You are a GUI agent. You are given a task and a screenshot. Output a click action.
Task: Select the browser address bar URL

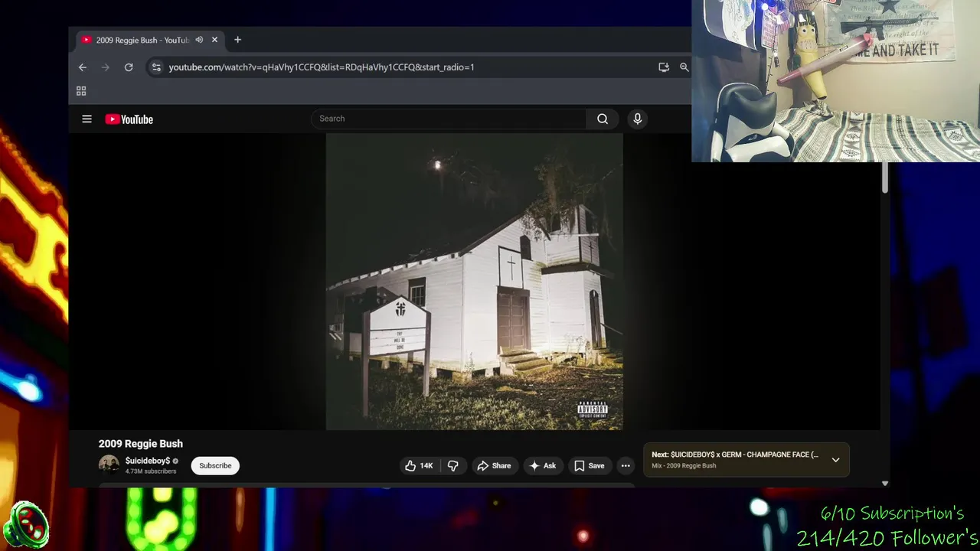(322, 67)
